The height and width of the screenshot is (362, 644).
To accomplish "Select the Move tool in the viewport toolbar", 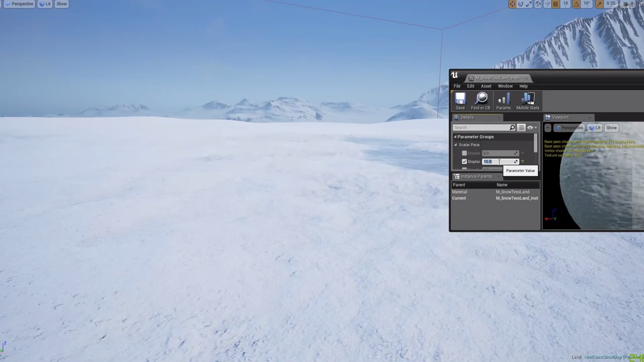I will (x=513, y=4).
